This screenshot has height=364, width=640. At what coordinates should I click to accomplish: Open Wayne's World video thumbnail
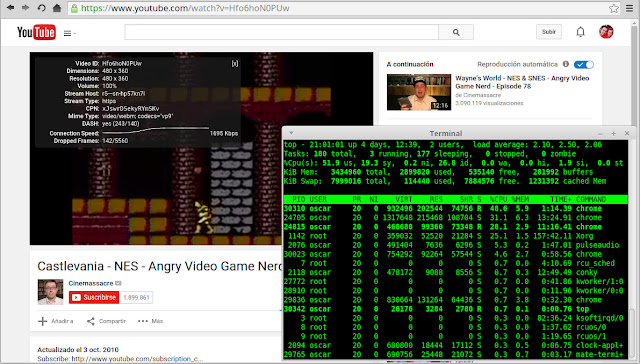419,92
